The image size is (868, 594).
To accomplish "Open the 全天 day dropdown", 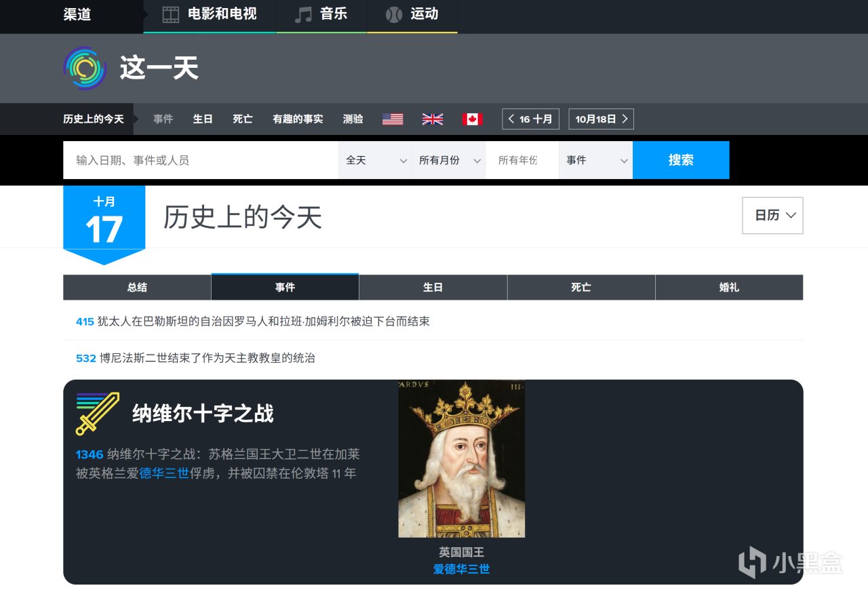I will 375,160.
